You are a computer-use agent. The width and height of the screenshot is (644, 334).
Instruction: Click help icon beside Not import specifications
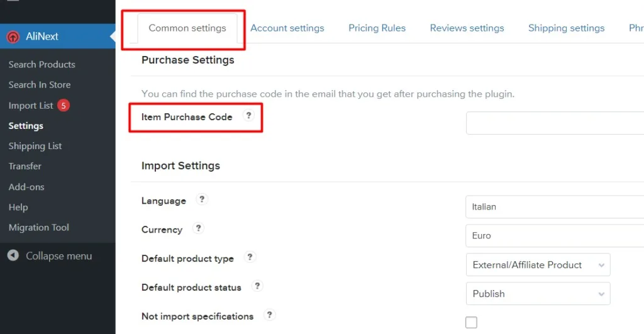(x=269, y=315)
